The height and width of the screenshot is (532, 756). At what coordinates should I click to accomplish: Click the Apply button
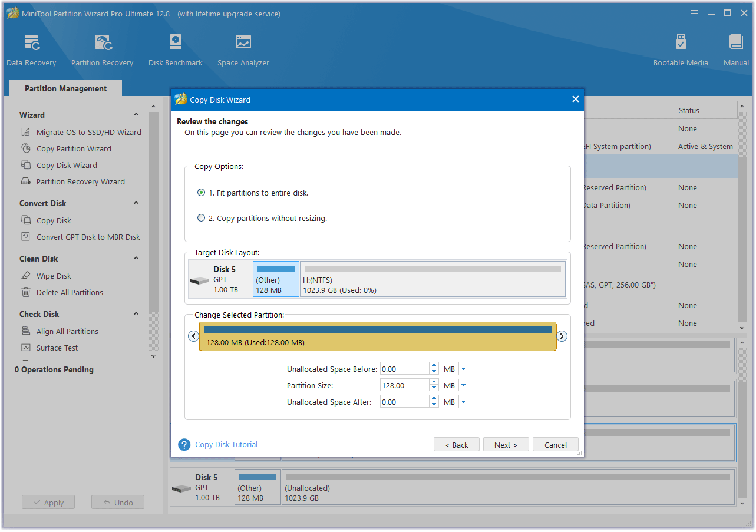48,503
